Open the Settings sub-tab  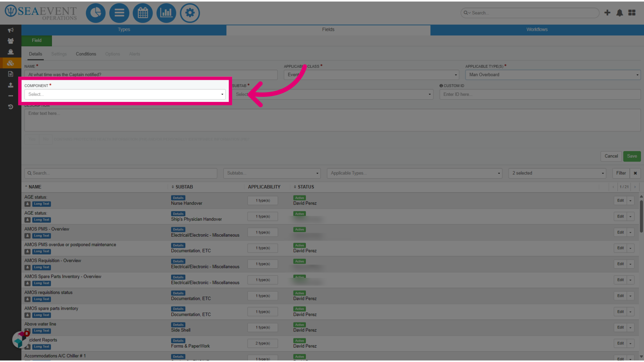59,54
